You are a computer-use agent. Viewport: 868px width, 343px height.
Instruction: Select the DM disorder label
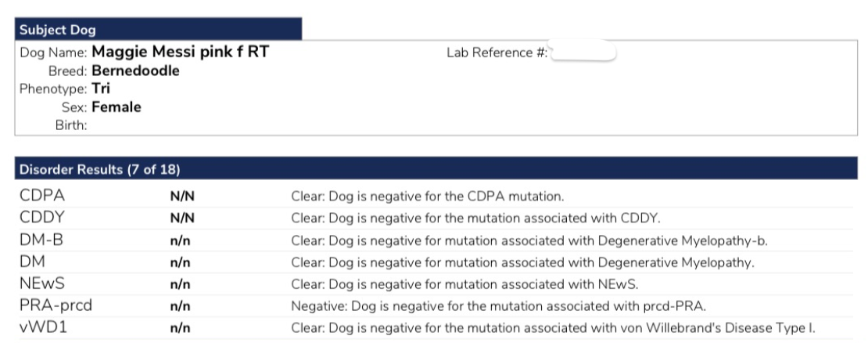click(x=32, y=262)
